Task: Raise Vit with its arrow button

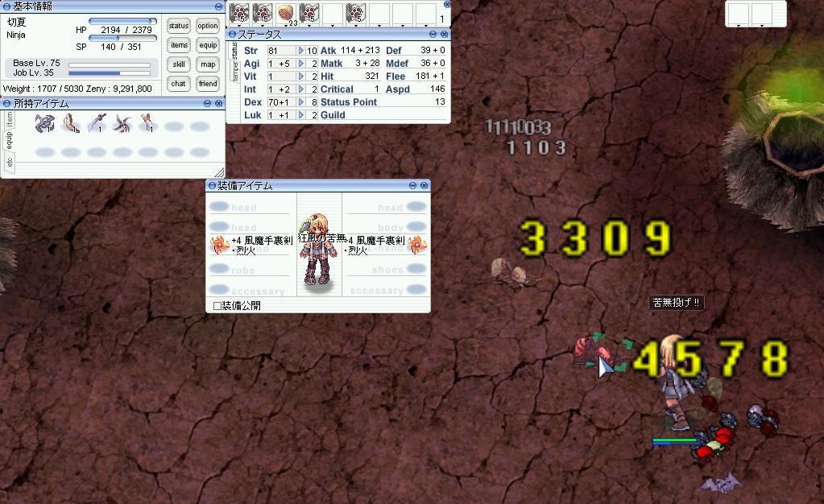Action: coord(300,76)
